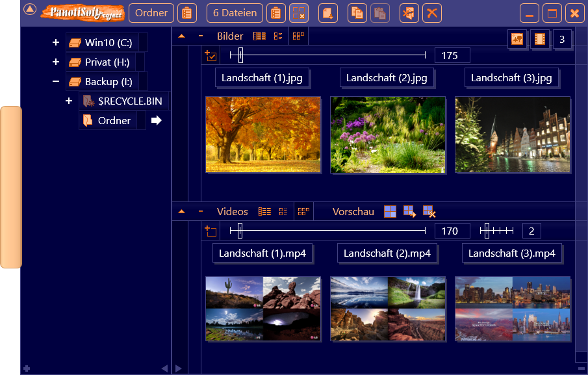Screen dimensions: 588x375
Task: Toggle the film strip filter icon
Action: tap(540, 39)
